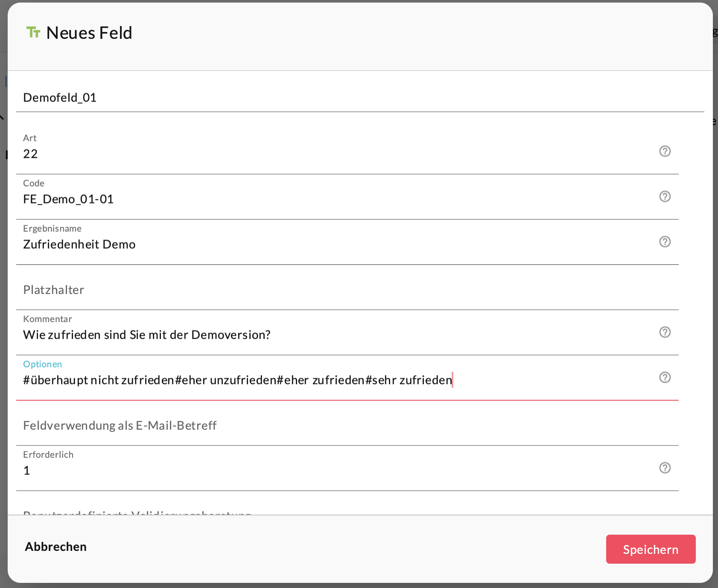The width and height of the screenshot is (718, 588).
Task: Click the green text-type icon beside Neues Feld
Action: [33, 32]
